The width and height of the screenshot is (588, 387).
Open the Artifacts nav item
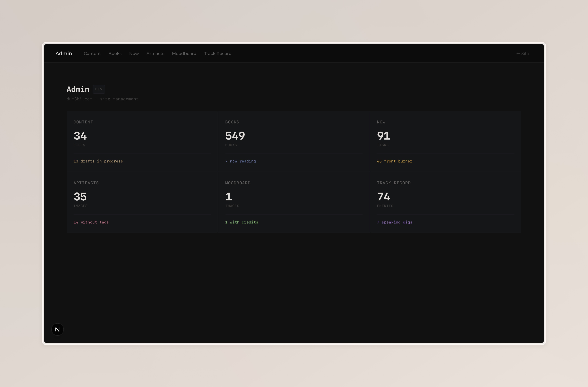pyautogui.click(x=155, y=54)
